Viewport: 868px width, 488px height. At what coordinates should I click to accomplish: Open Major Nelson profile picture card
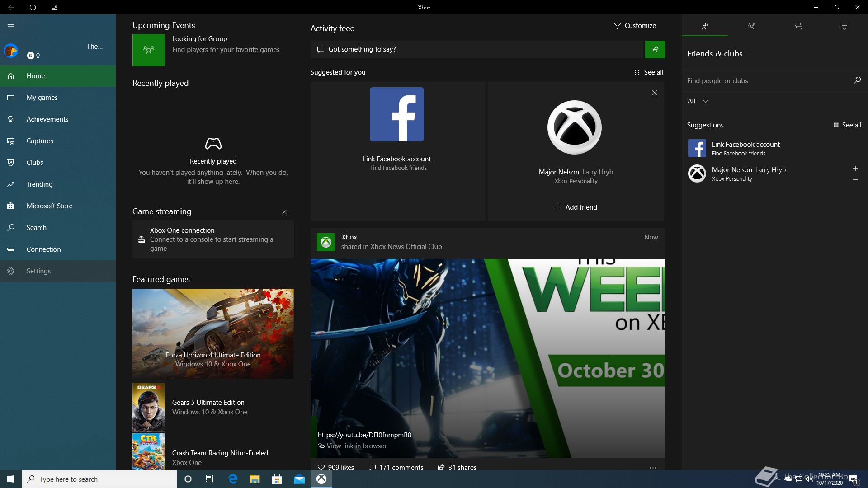575,127
